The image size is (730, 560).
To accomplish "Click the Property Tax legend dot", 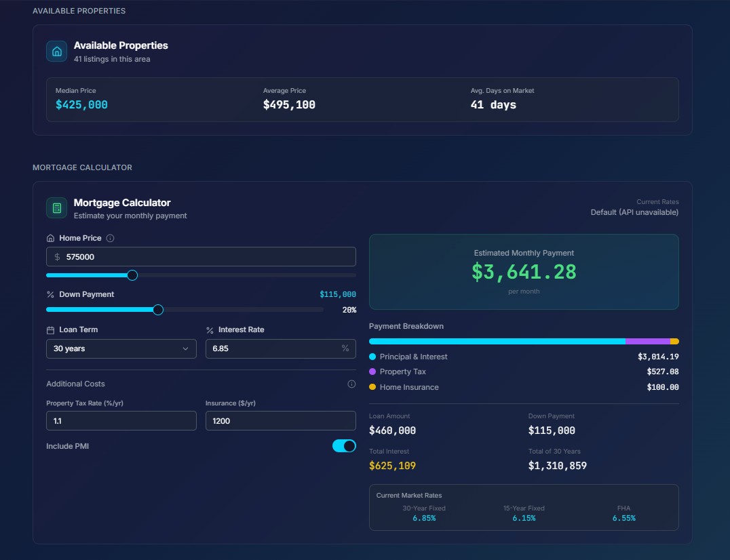I will click(x=373, y=372).
